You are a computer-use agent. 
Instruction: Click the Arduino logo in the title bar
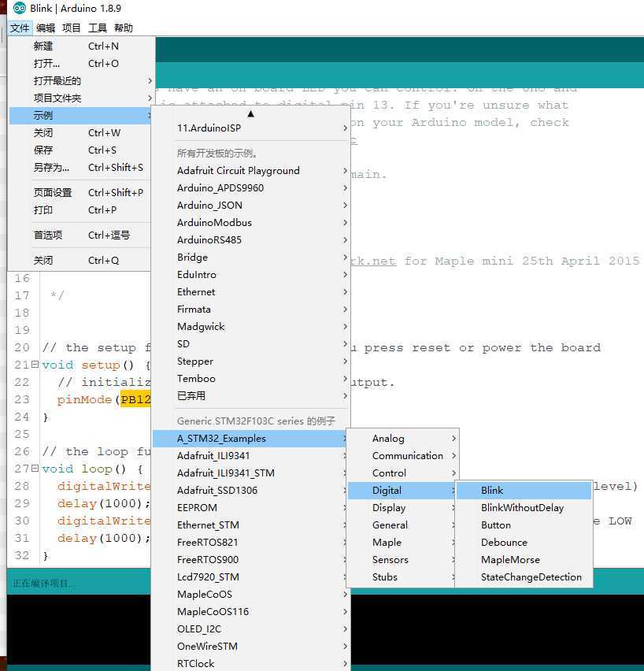click(19, 8)
